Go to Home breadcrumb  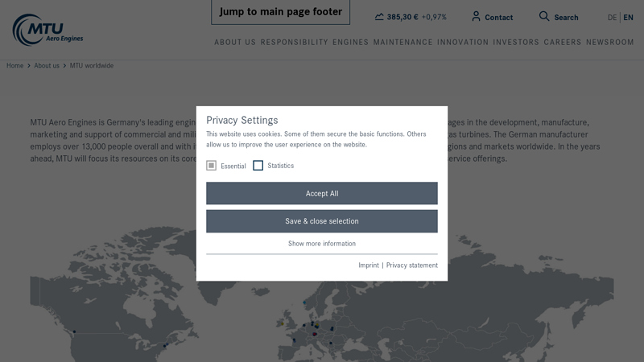[x=14, y=66]
